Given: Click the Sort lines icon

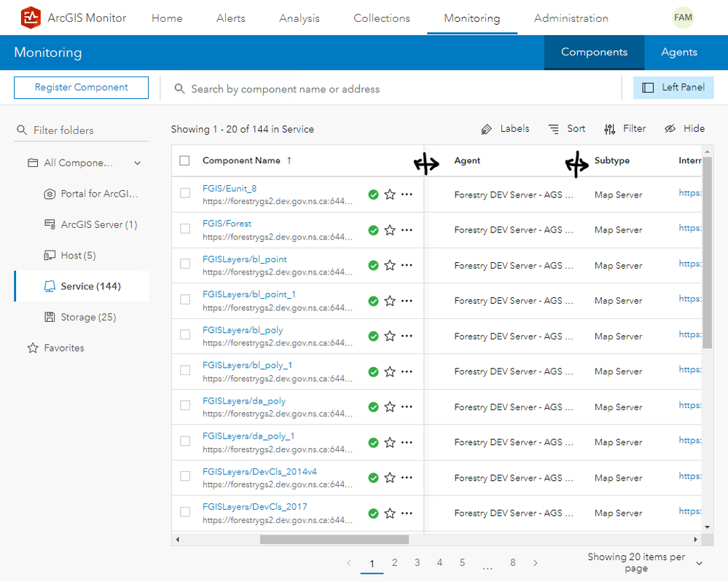Looking at the screenshot, I should coord(553,129).
